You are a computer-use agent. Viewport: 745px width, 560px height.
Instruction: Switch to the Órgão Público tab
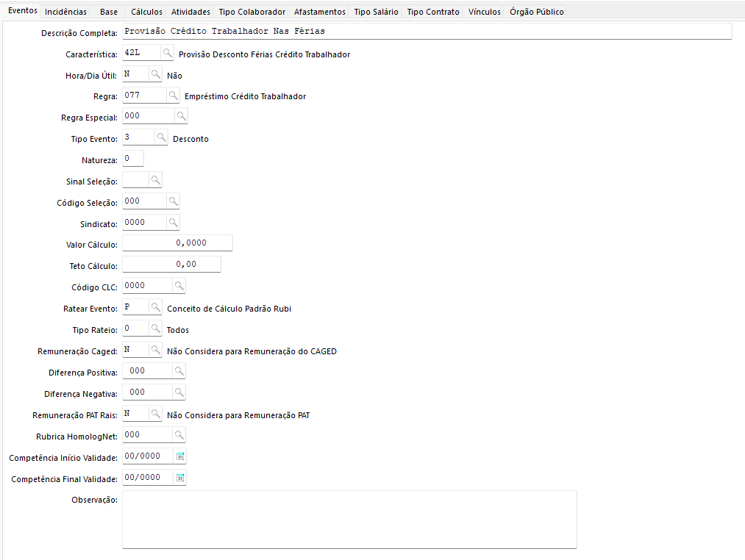click(536, 12)
